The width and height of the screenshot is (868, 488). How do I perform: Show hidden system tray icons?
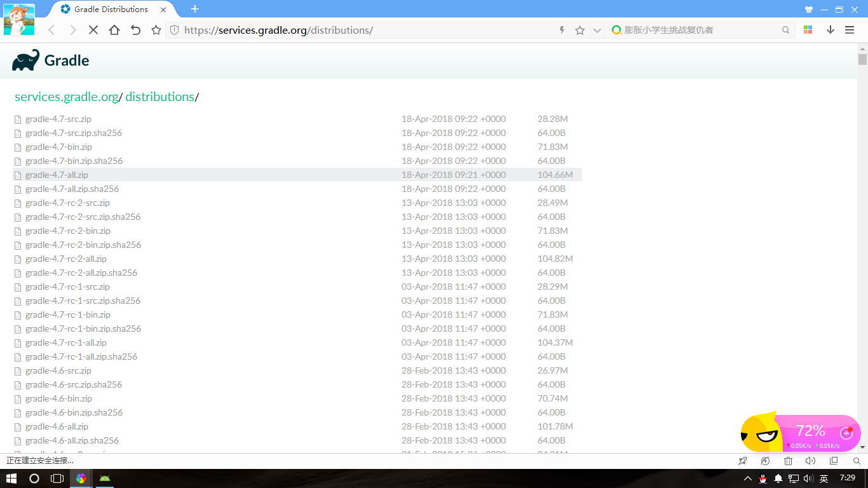point(748,478)
